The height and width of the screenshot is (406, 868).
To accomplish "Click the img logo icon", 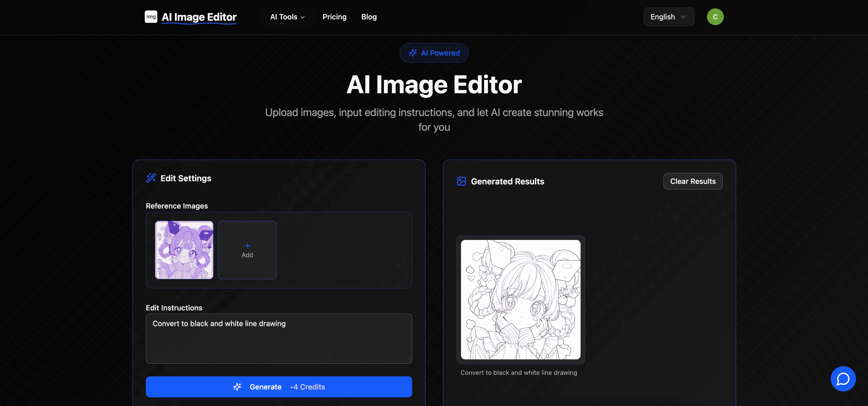I will coord(151,17).
